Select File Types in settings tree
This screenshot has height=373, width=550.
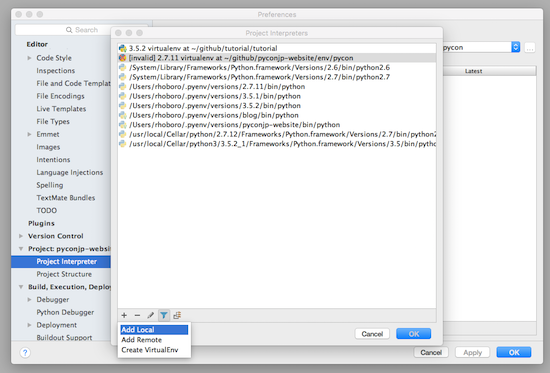(53, 121)
